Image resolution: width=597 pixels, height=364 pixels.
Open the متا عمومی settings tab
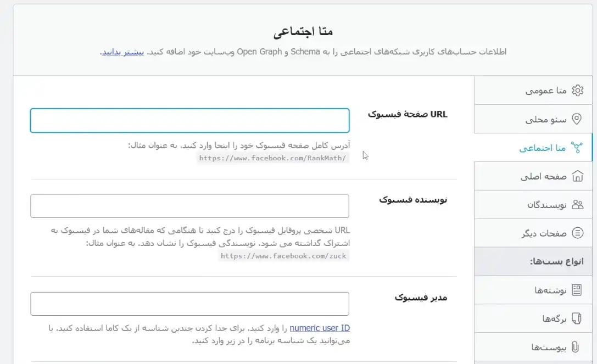pyautogui.click(x=533, y=90)
